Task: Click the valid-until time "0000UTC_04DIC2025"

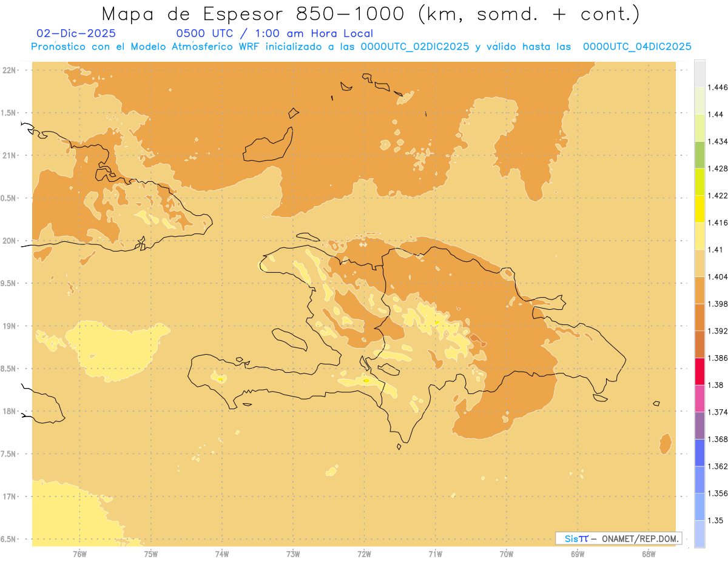Action: click(637, 47)
